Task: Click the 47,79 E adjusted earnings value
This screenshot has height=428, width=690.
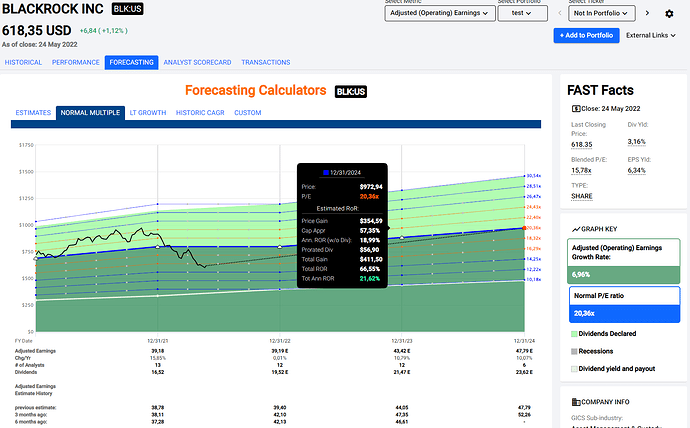Action: coord(524,351)
